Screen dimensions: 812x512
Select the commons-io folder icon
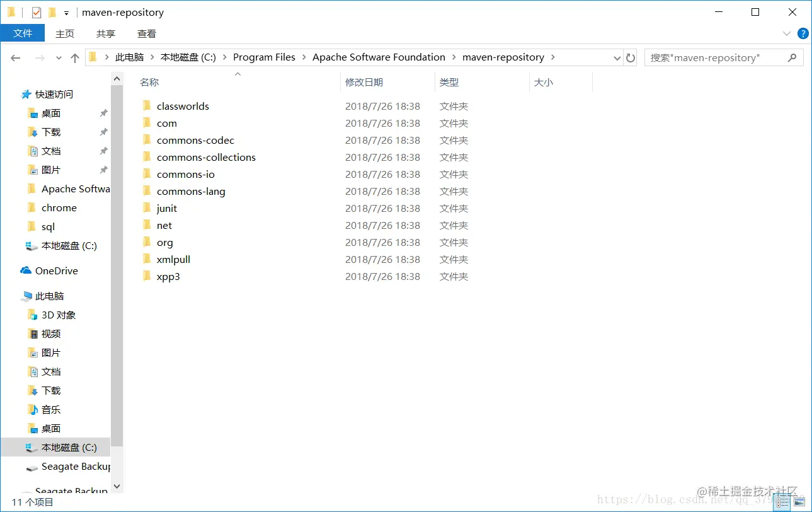pos(147,173)
